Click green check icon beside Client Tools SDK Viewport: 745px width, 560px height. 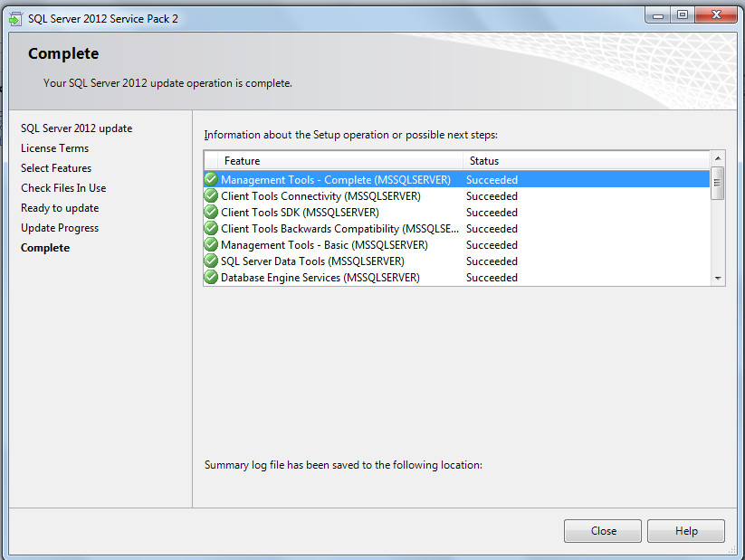point(211,212)
